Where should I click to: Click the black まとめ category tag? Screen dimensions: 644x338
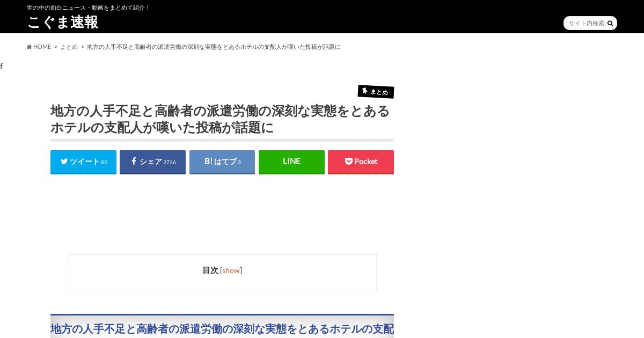pos(376,92)
